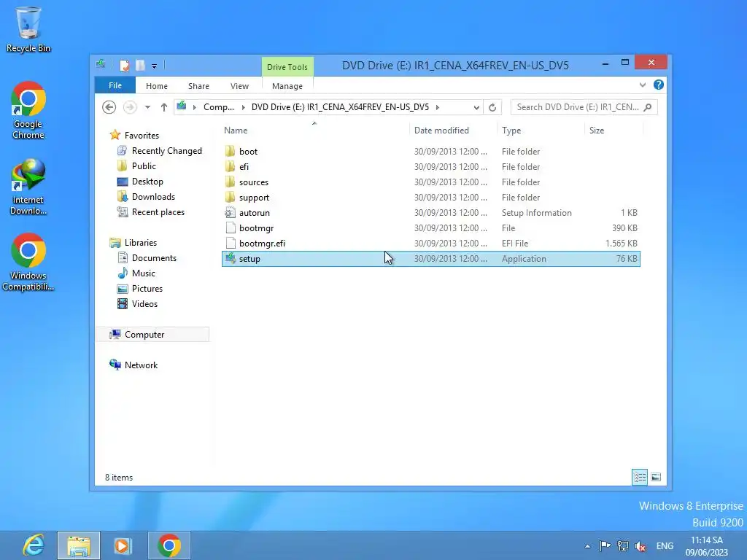Select Favorites in the navigation pane

(142, 136)
